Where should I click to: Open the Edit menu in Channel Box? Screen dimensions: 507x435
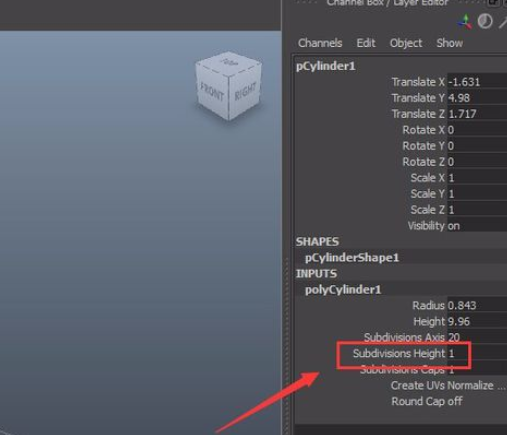[366, 43]
